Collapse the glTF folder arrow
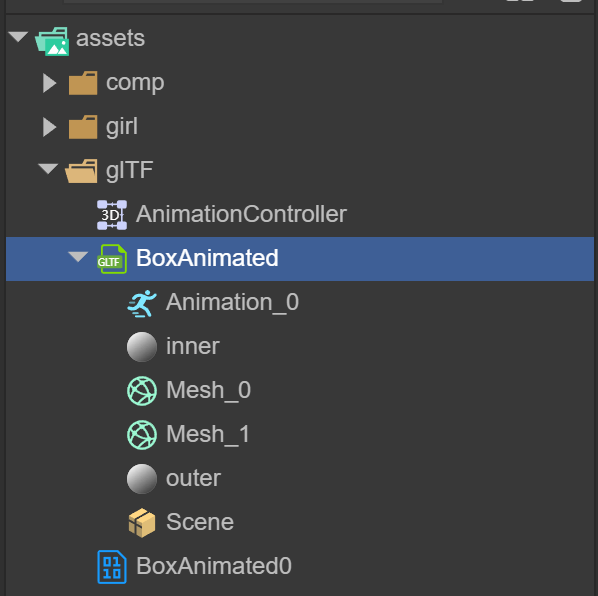This screenshot has width=598, height=596. click(x=48, y=169)
